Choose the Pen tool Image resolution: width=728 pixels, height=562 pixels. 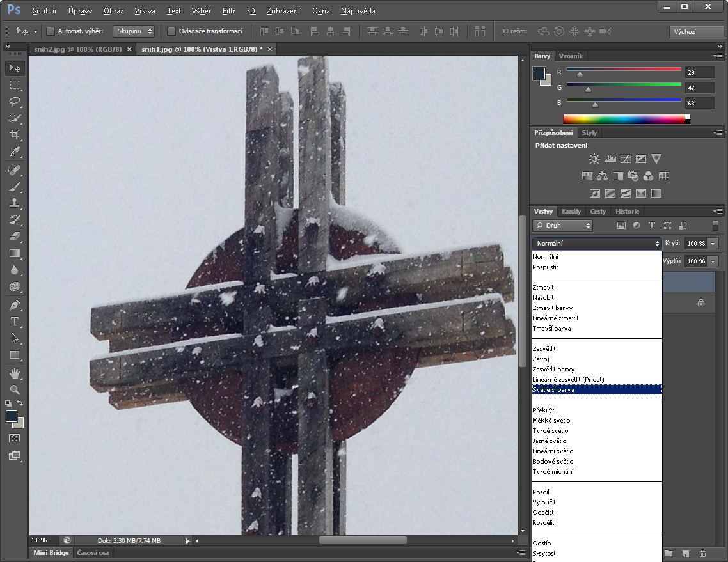[x=15, y=305]
